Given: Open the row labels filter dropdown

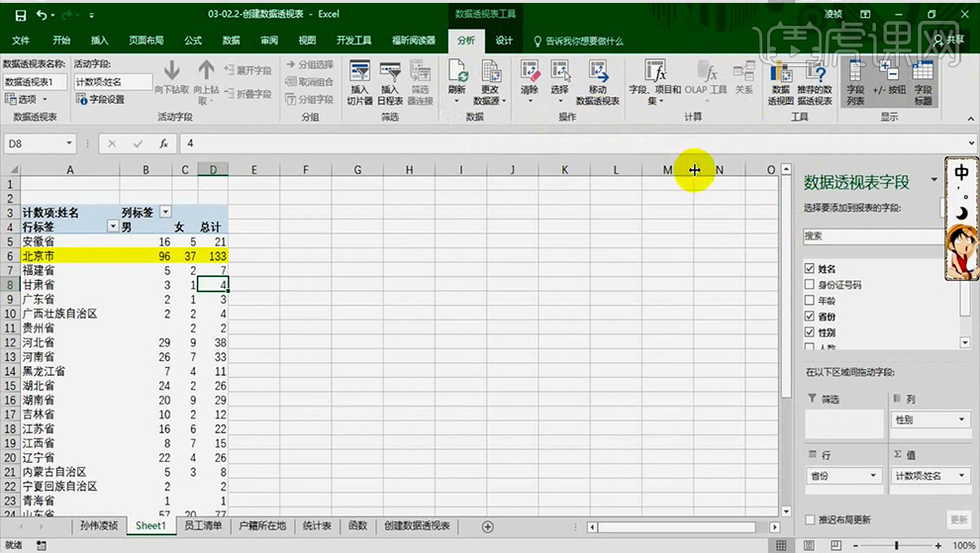Looking at the screenshot, I should coord(113,227).
